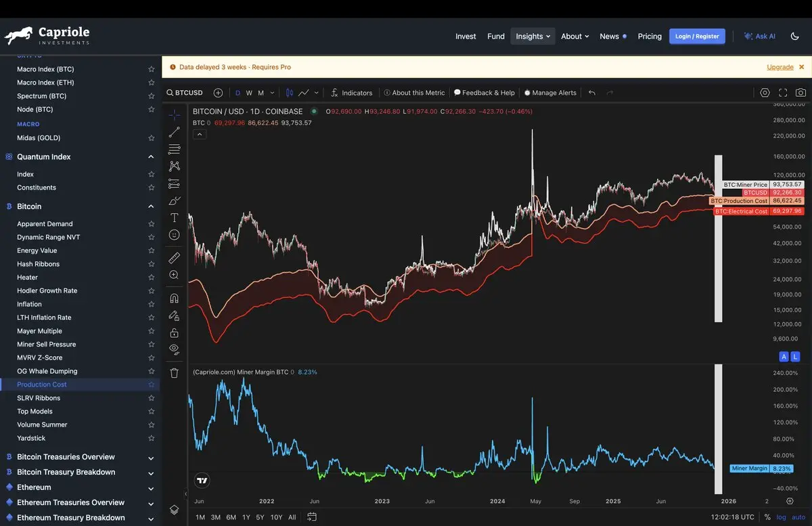Open the Insights dropdown menu
812x526 pixels.
click(533, 37)
